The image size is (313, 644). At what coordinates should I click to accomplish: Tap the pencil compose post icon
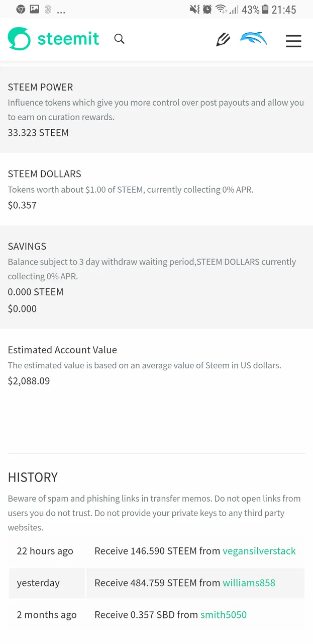coord(223,39)
